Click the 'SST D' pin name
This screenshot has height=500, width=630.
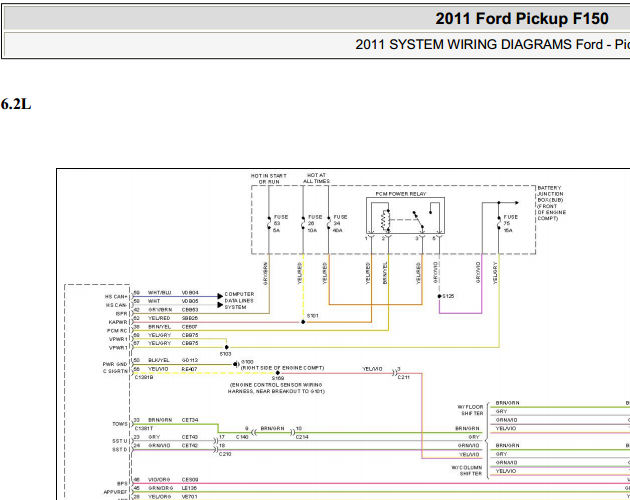point(120,449)
